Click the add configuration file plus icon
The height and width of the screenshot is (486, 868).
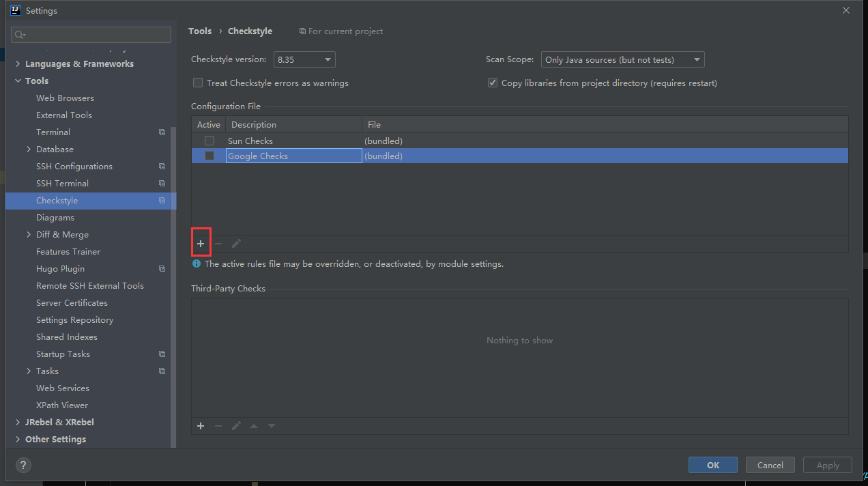[x=201, y=244]
